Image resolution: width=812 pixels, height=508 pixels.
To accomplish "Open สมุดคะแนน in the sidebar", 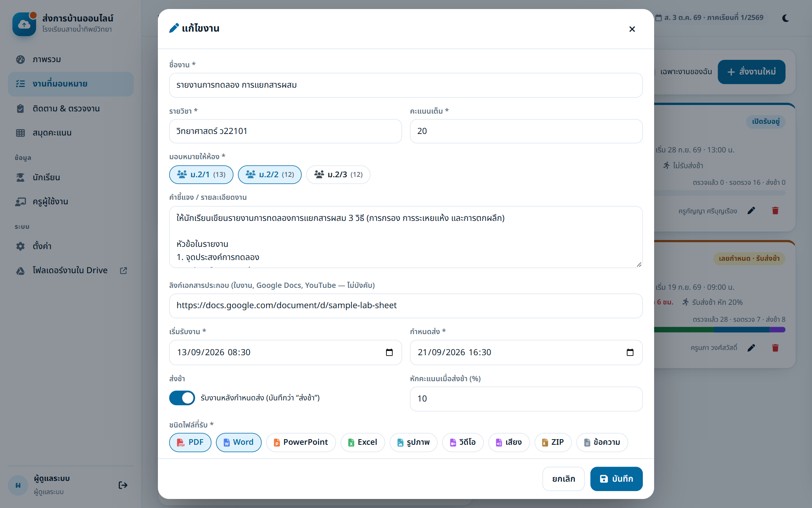I will click(71, 133).
